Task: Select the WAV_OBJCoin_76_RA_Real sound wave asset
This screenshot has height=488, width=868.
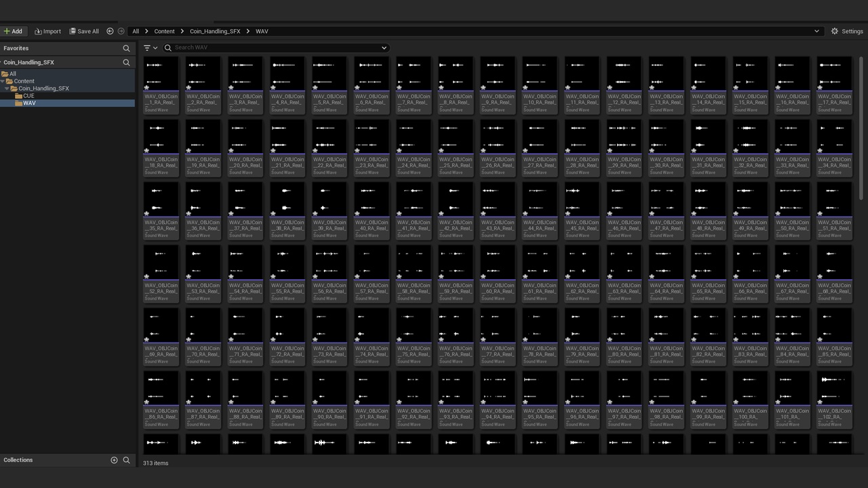Action: (x=456, y=337)
